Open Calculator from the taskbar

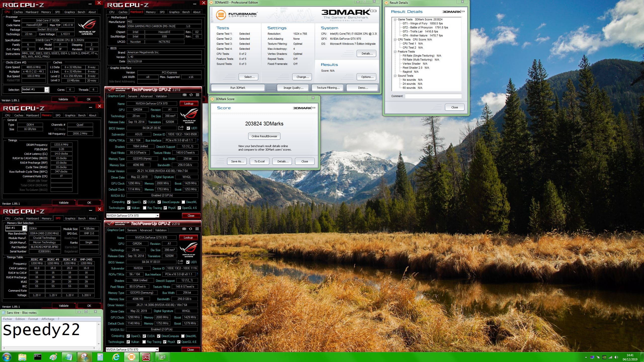[x=100, y=357]
